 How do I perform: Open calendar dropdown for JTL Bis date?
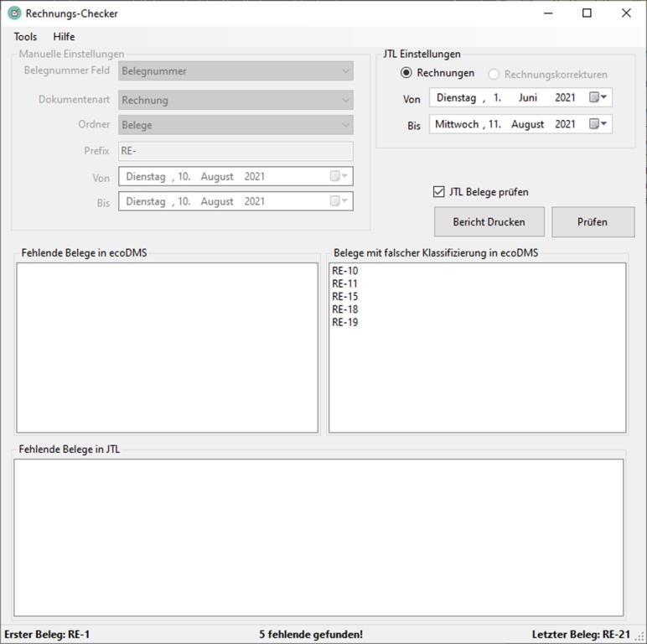(x=598, y=124)
